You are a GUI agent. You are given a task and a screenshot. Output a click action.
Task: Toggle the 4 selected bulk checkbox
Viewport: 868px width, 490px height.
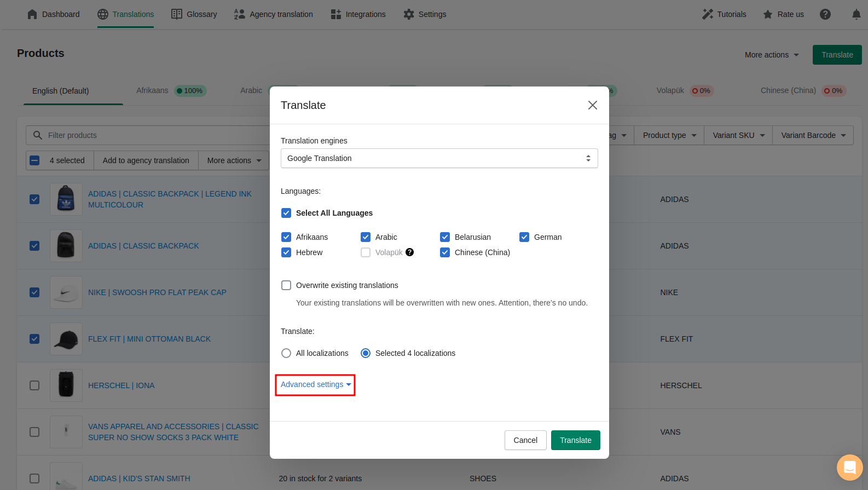(34, 160)
